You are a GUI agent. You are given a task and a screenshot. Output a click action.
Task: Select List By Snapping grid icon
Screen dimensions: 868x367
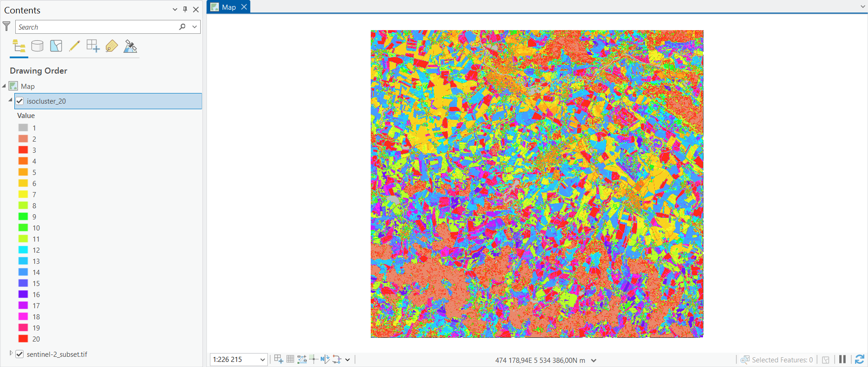click(x=93, y=46)
